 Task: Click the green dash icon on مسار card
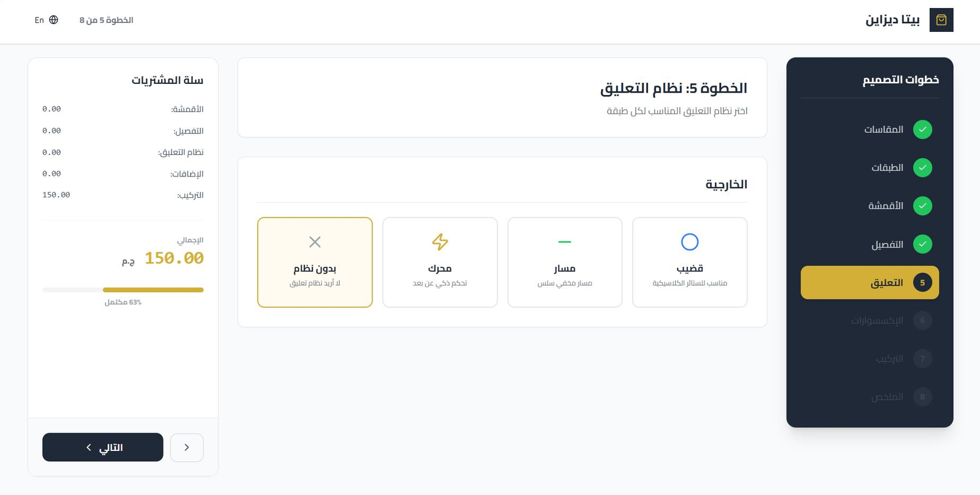(564, 242)
